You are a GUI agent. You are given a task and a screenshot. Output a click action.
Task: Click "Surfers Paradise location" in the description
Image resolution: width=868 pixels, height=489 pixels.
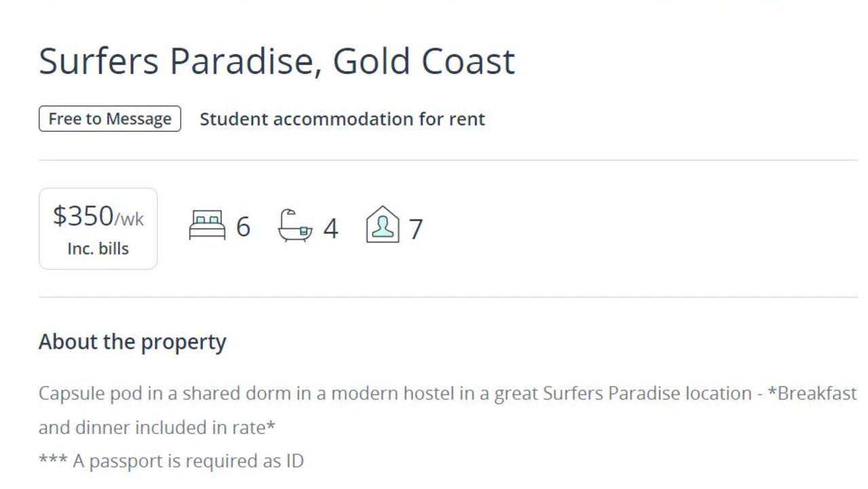click(645, 394)
